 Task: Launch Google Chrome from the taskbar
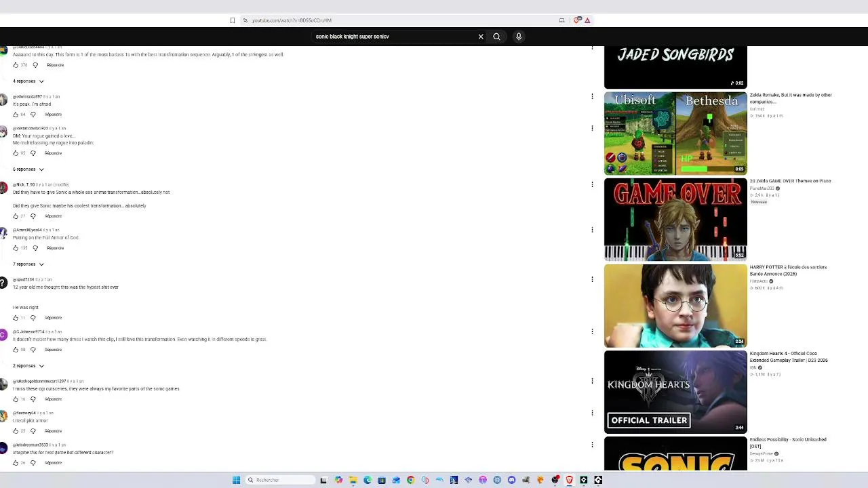pos(410,480)
